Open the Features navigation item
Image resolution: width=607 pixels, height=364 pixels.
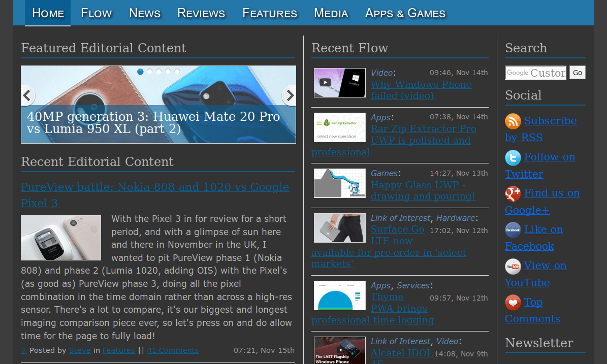(270, 13)
